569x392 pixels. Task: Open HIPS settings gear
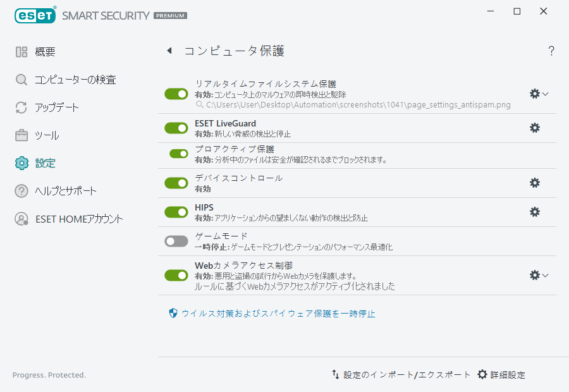click(535, 212)
